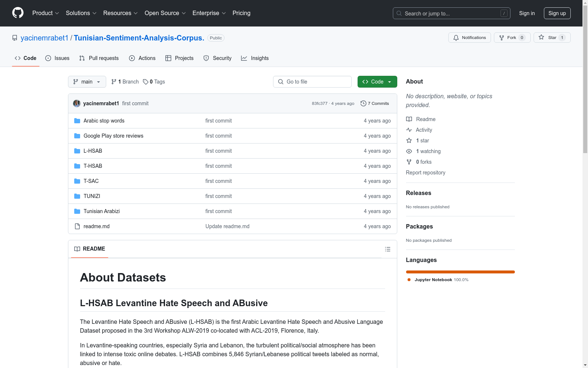Click the Activity pulse icon
Screen dimensions: 588x368
[409, 130]
